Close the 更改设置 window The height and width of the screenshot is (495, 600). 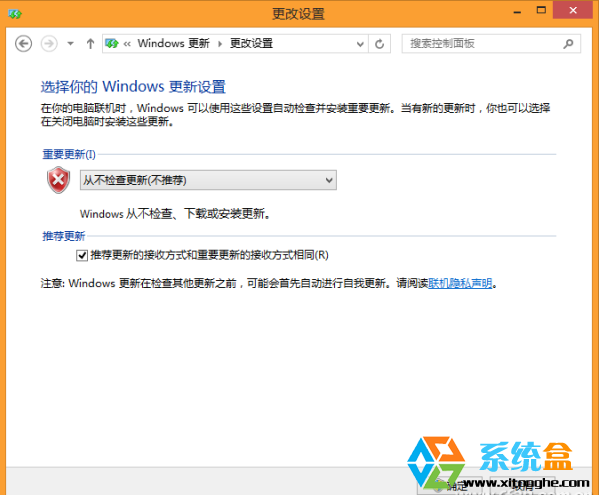(x=573, y=10)
